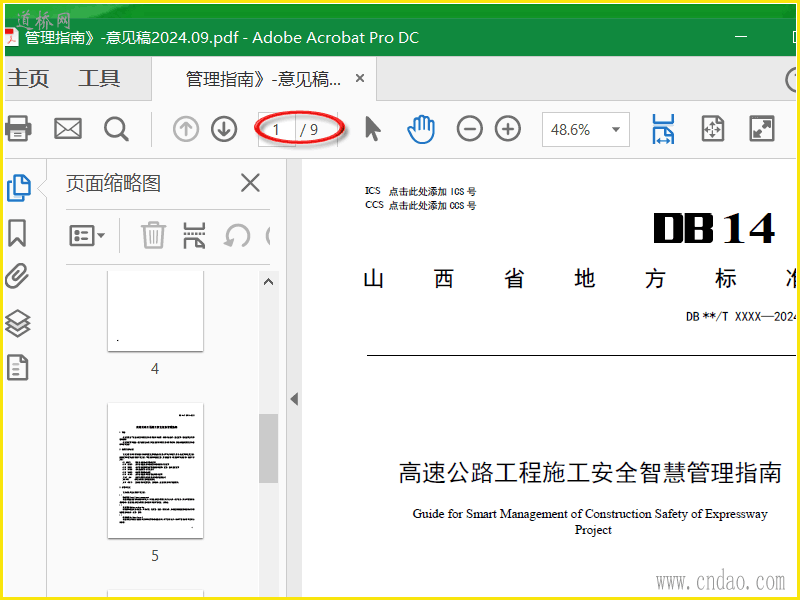Viewport: 800px width, 600px height.
Task: Minimize the Acrobat window
Action: click(741, 37)
